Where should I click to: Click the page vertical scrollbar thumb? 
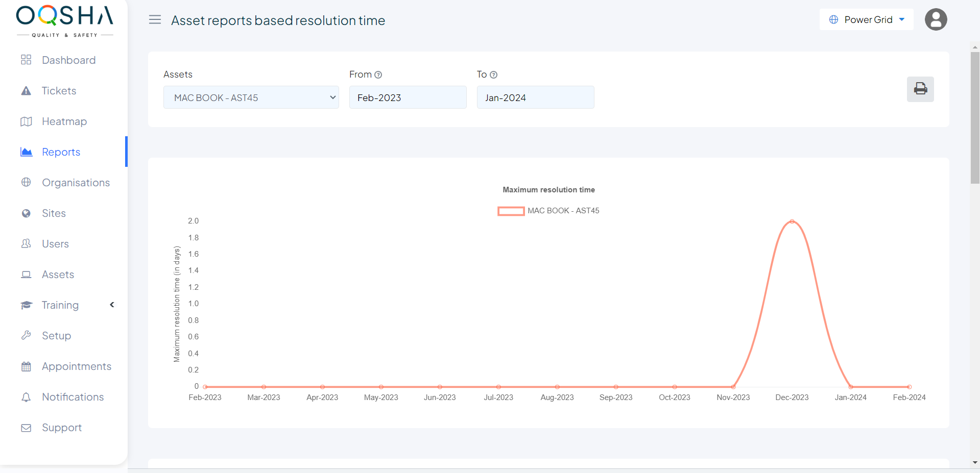[x=975, y=117]
